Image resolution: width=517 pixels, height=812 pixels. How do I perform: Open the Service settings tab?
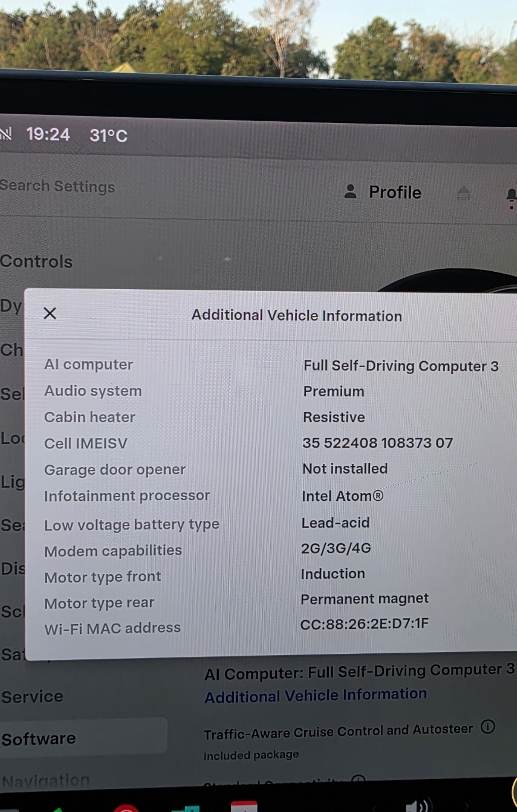tap(32, 697)
